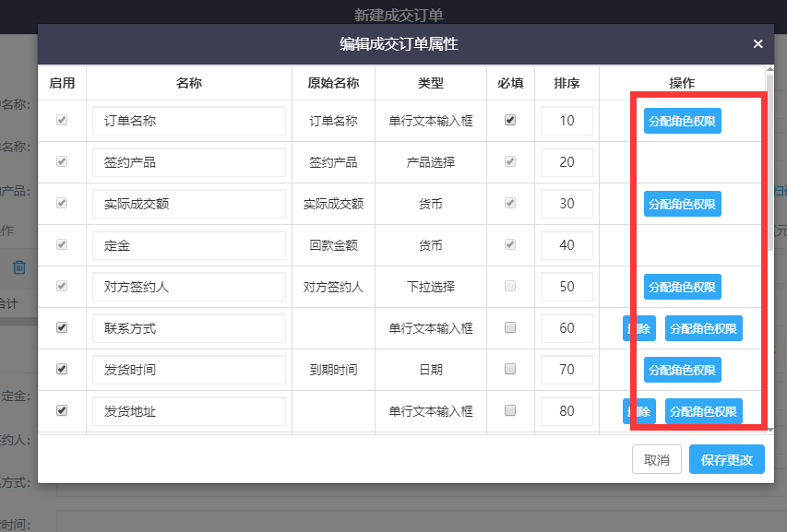The image size is (787, 532).
Task: Edit the 签约产品 name field
Action: pyautogui.click(x=189, y=162)
